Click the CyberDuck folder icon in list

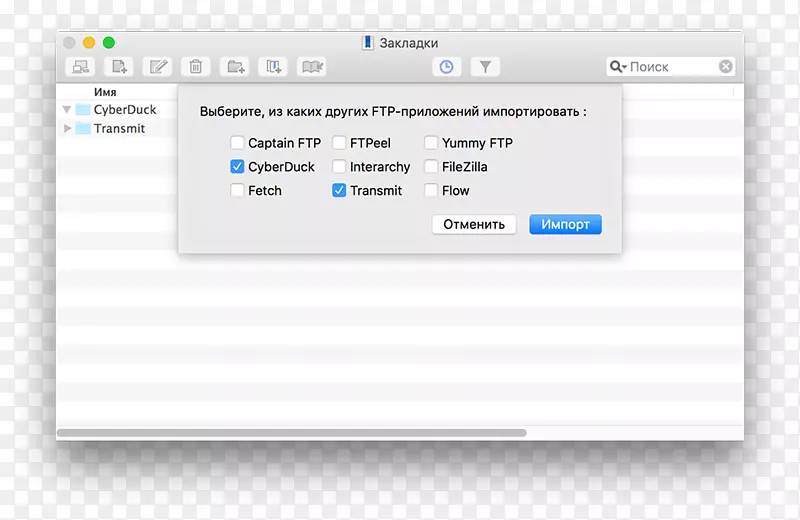point(83,109)
